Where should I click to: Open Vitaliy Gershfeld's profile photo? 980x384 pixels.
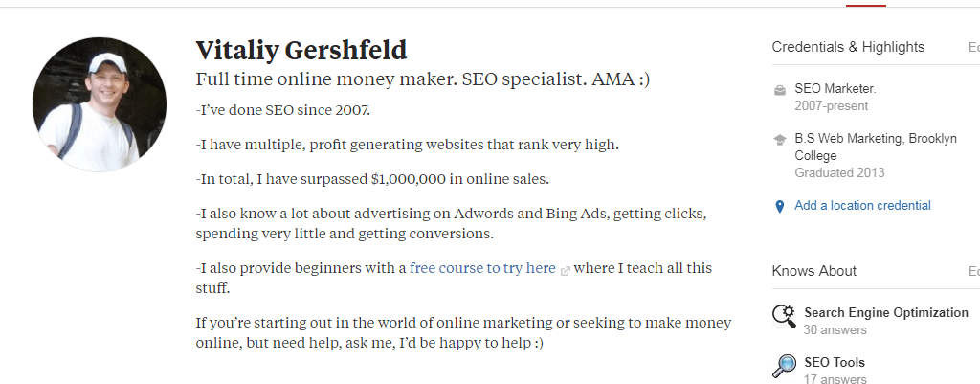[x=100, y=103]
